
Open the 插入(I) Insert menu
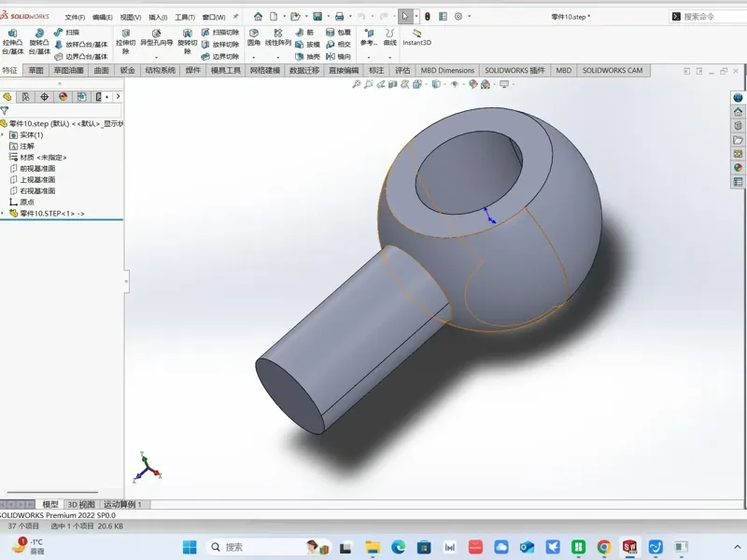158,17
